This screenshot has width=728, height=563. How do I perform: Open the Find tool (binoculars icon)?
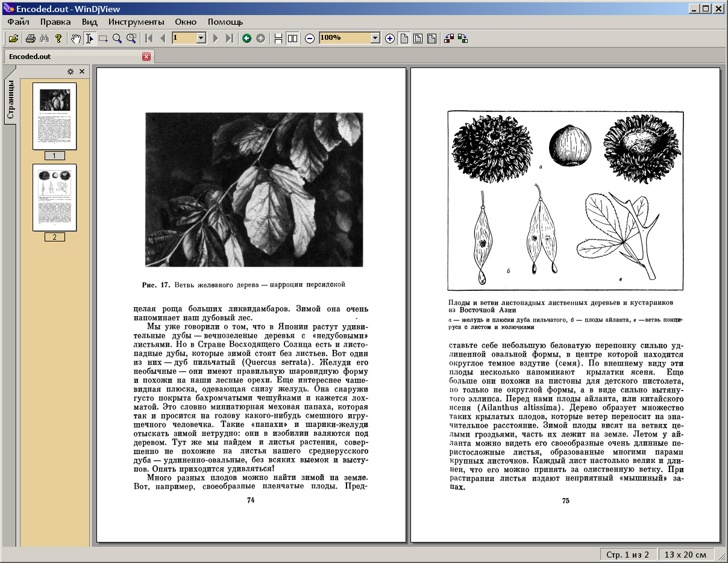point(44,39)
